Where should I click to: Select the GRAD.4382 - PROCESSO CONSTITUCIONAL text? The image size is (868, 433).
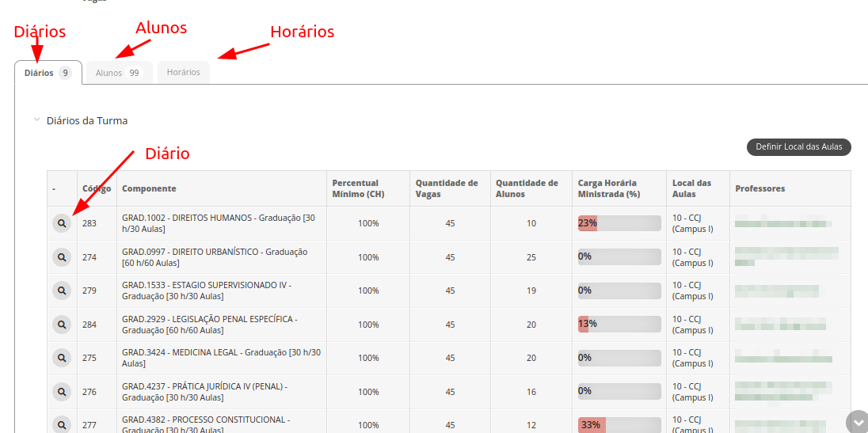click(x=206, y=425)
